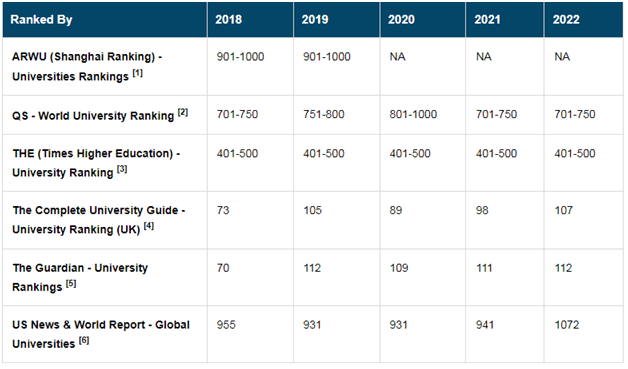Open footnote [5] next to Guardian Rankings
This screenshot has width=628, height=369.
pyautogui.click(x=71, y=284)
